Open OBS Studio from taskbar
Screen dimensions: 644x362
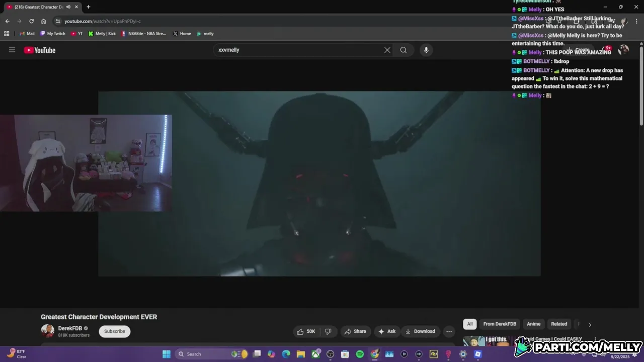330,354
